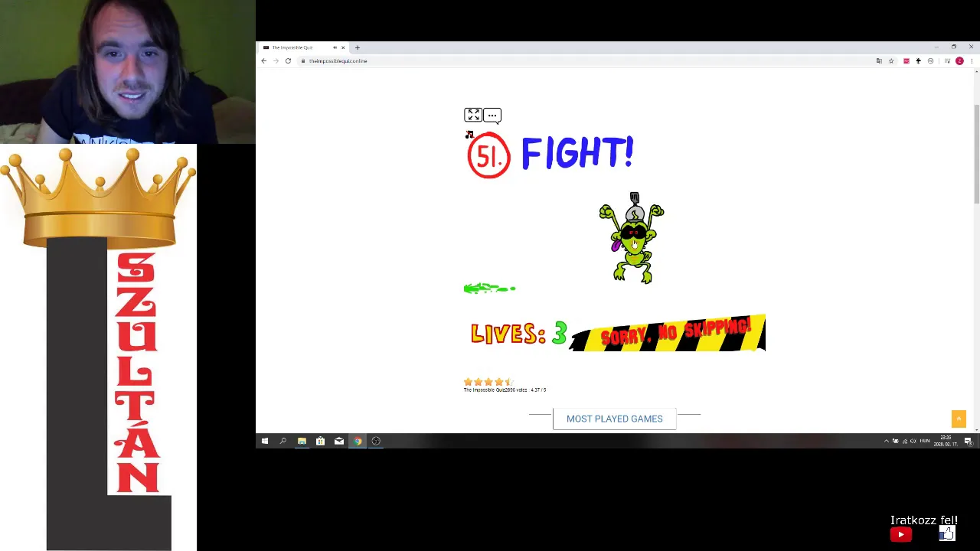Click the OBS icon in the taskbar
Screen dimensions: 980x551
pos(376,441)
